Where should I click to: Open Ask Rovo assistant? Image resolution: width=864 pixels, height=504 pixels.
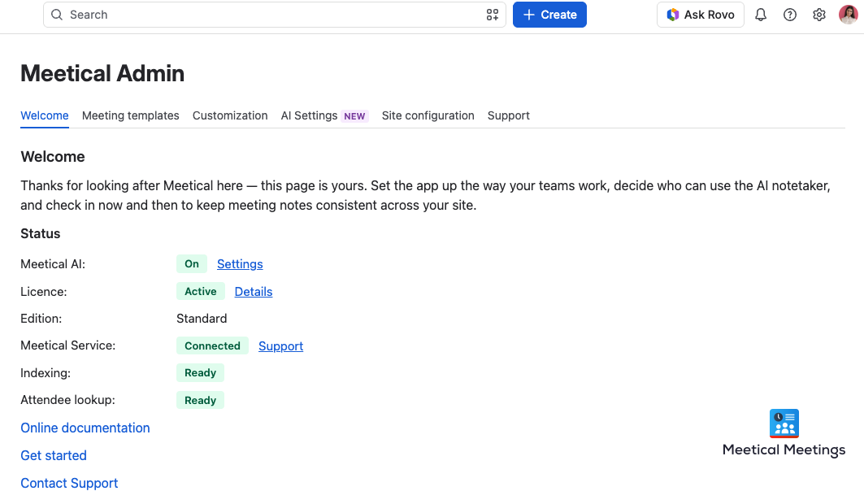point(701,15)
